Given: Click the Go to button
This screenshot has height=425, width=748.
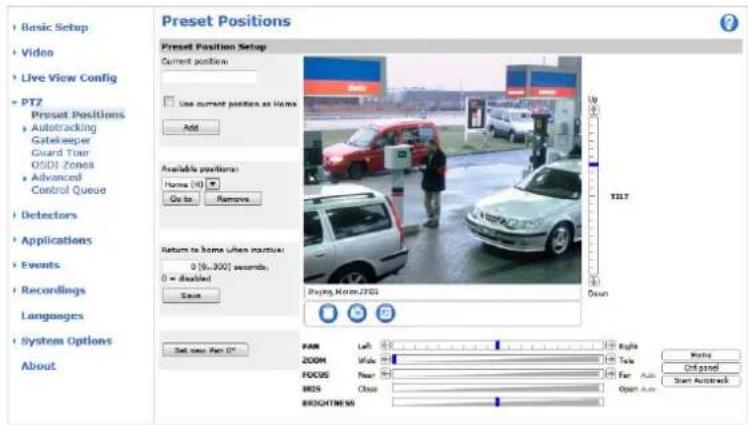Looking at the screenshot, I should coord(181,199).
